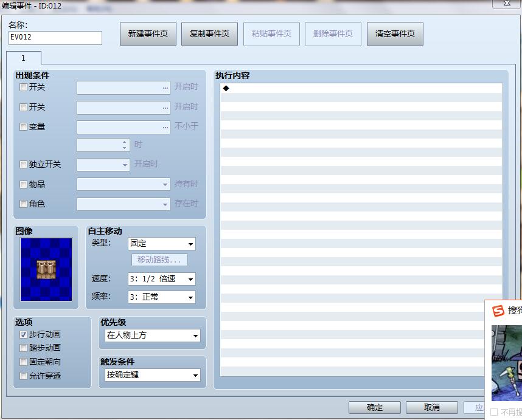Close the 编辑事件 dialog window
This screenshot has height=420, width=522.
pos(507,4)
